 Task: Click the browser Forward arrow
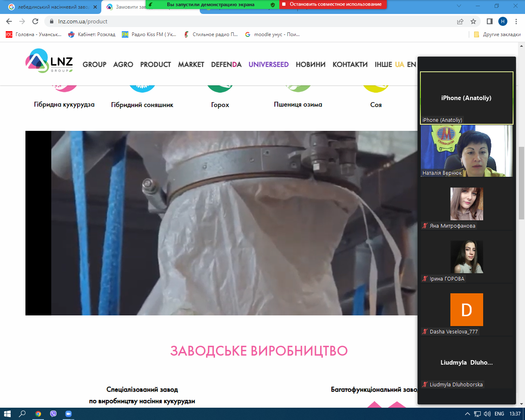click(x=22, y=21)
